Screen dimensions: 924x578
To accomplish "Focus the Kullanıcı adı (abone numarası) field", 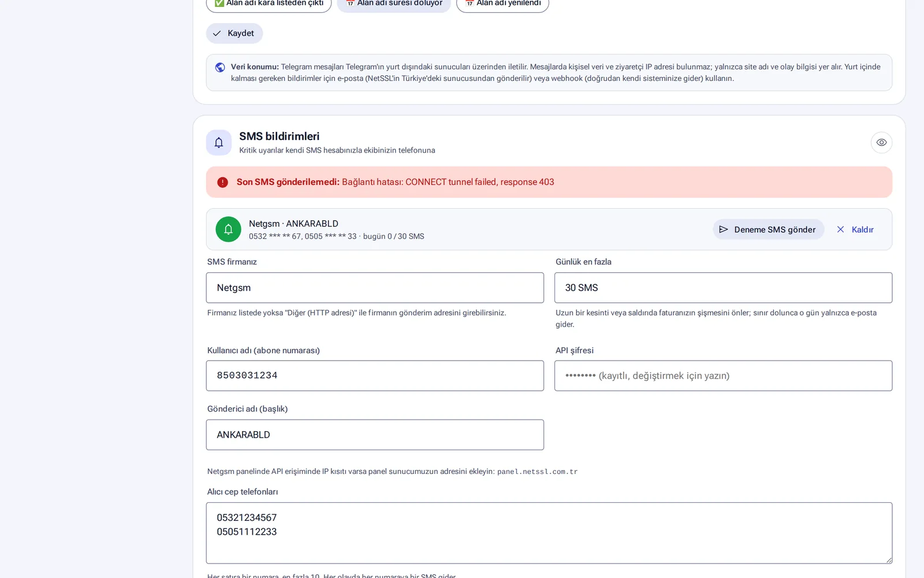I will [375, 376].
